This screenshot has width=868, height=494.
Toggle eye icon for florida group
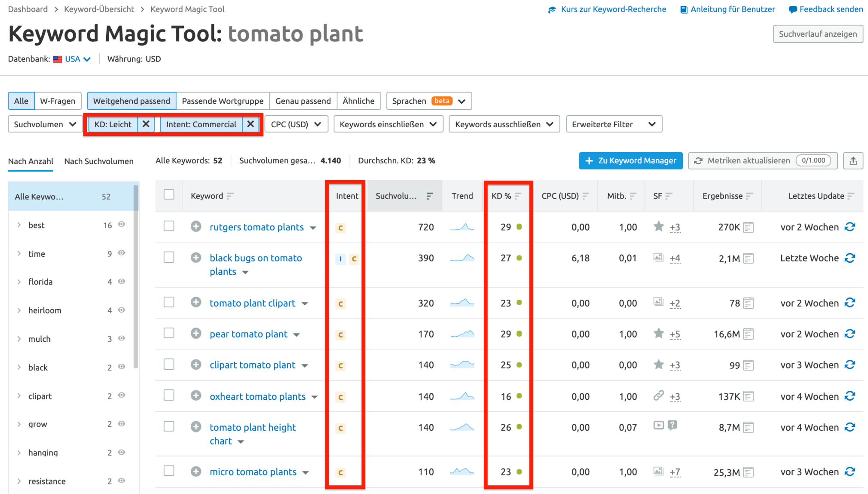click(x=122, y=281)
